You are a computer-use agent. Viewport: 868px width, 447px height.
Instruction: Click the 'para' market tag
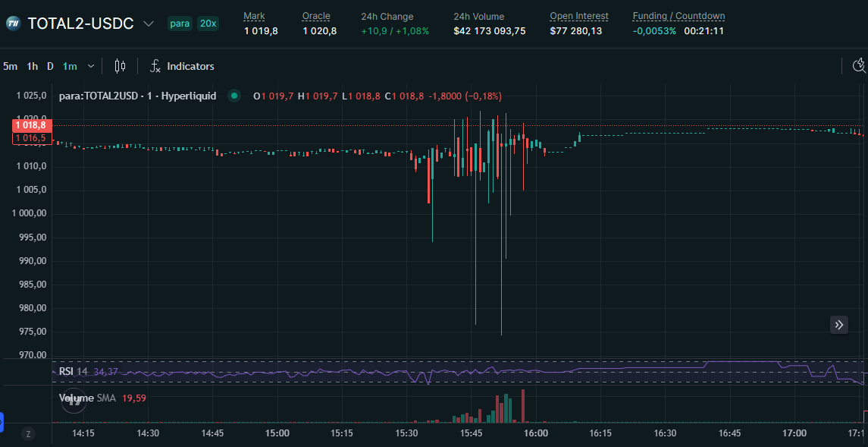[x=180, y=24]
